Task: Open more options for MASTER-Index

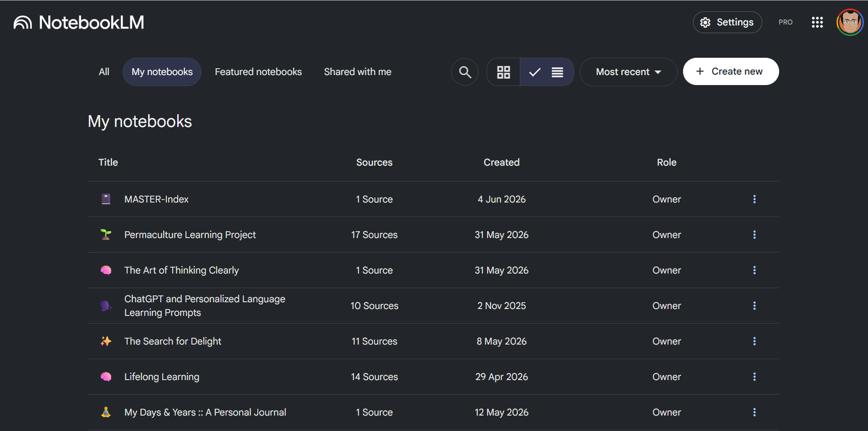Action: click(754, 199)
